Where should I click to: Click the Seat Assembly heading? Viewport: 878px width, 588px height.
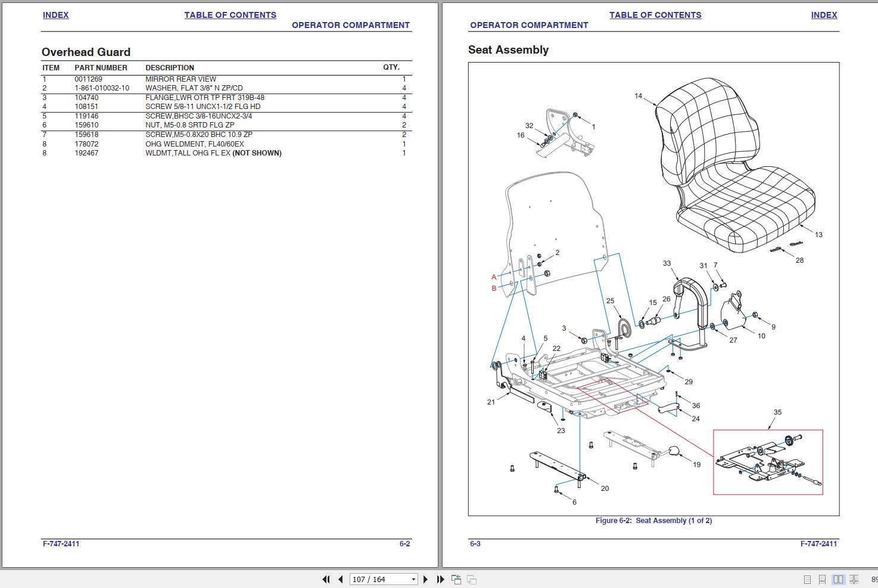click(508, 50)
